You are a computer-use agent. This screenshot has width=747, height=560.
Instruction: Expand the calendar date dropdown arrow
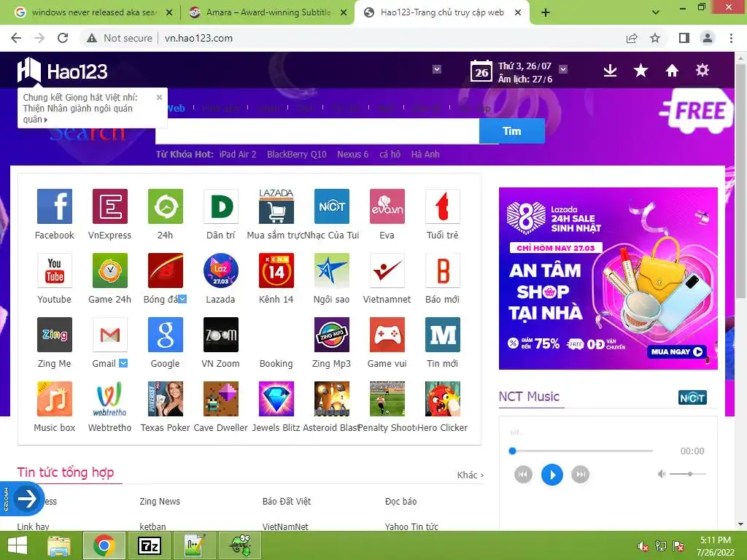click(563, 69)
